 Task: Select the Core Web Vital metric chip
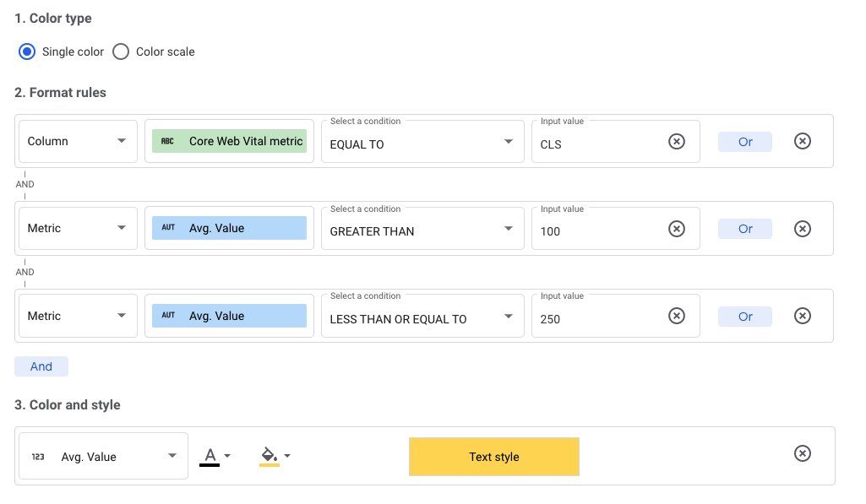tap(229, 140)
